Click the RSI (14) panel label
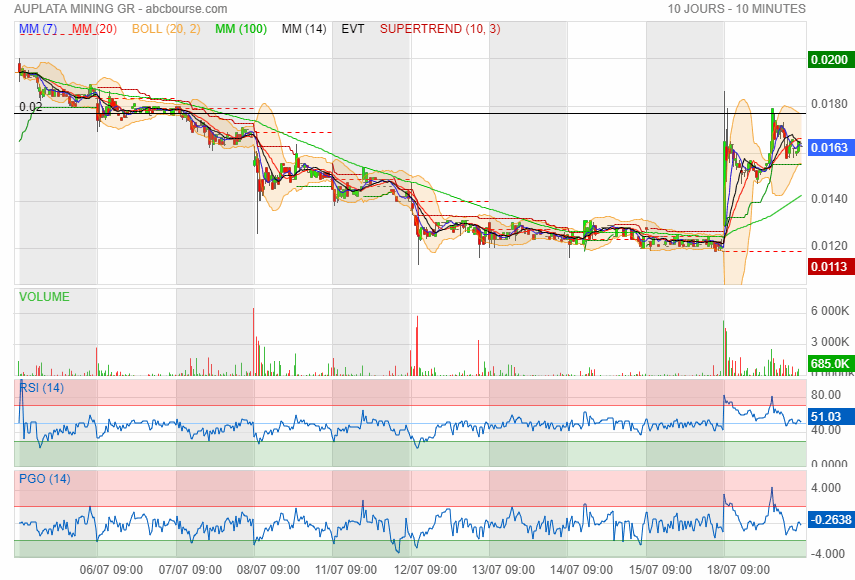The height and width of the screenshot is (580, 855). click(x=42, y=388)
